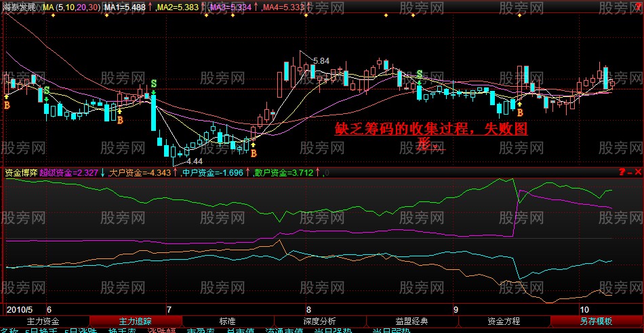Image resolution: width=644 pixels, height=333 pixels.
Task: Click the first B buy marker at the chart's left edge
Action: [7, 105]
